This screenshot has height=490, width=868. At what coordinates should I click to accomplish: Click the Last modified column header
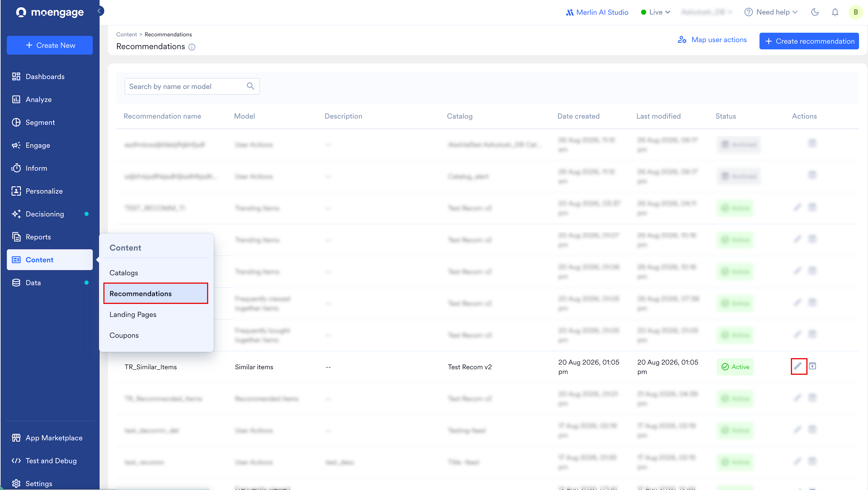click(658, 116)
